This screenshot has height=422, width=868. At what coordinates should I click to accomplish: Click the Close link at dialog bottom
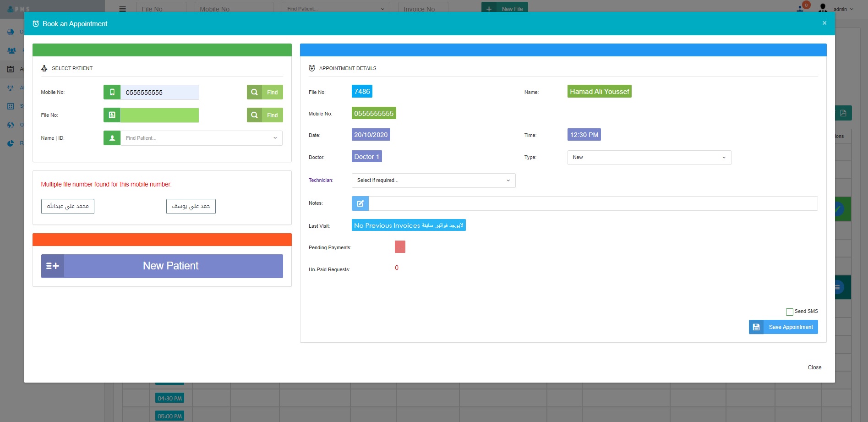tap(814, 367)
